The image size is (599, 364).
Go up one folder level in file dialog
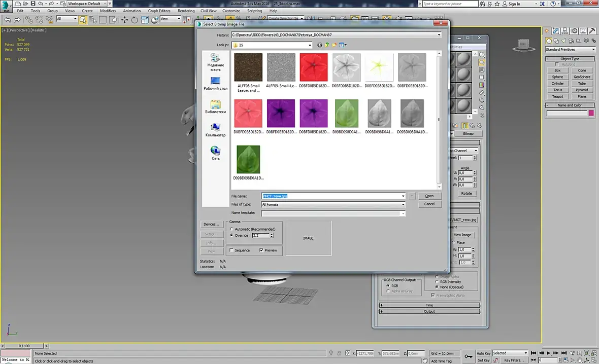click(326, 45)
